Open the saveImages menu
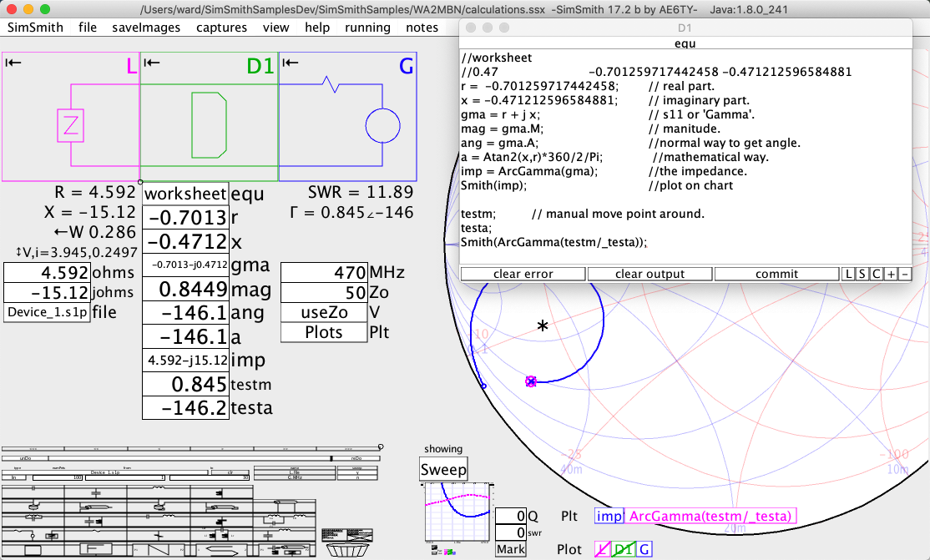Screen dimensions: 930x560 tap(146, 28)
